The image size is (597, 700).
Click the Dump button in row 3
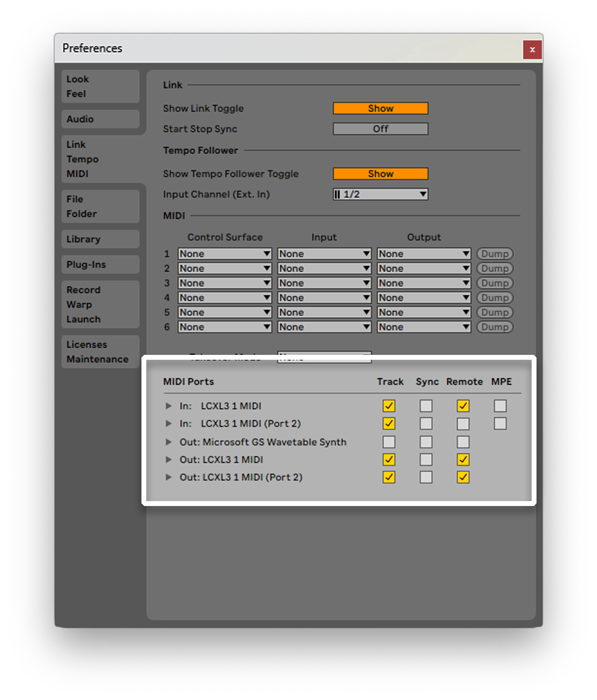[x=495, y=283]
